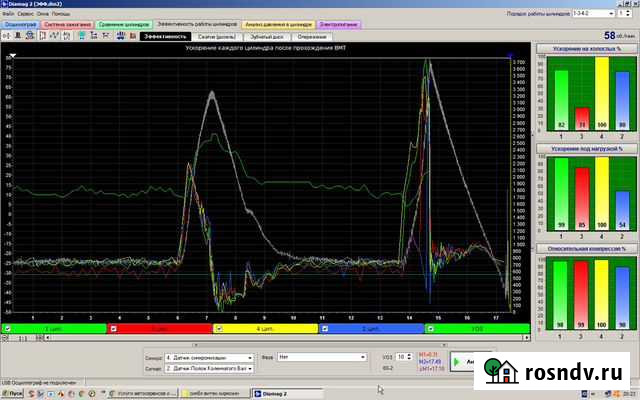Disable the 2 цил. blue channel checkbox
Viewport: 640px width, 400px height.
(x=324, y=328)
